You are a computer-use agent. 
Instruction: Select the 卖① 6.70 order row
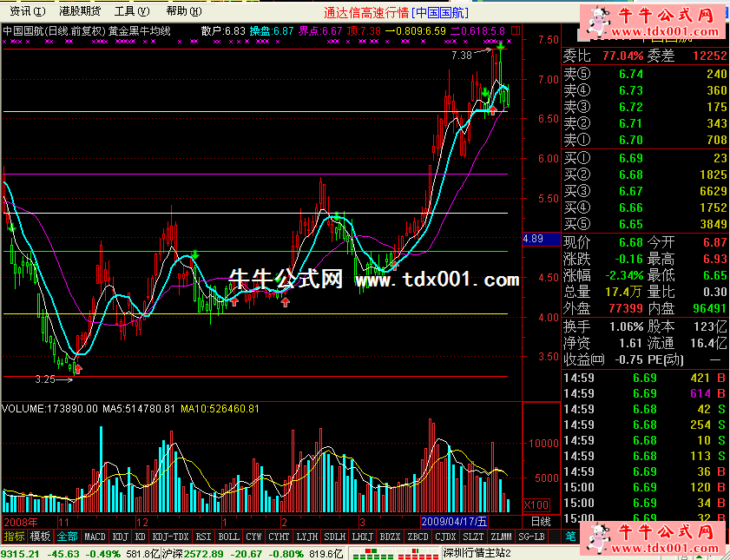pyautogui.click(x=645, y=140)
